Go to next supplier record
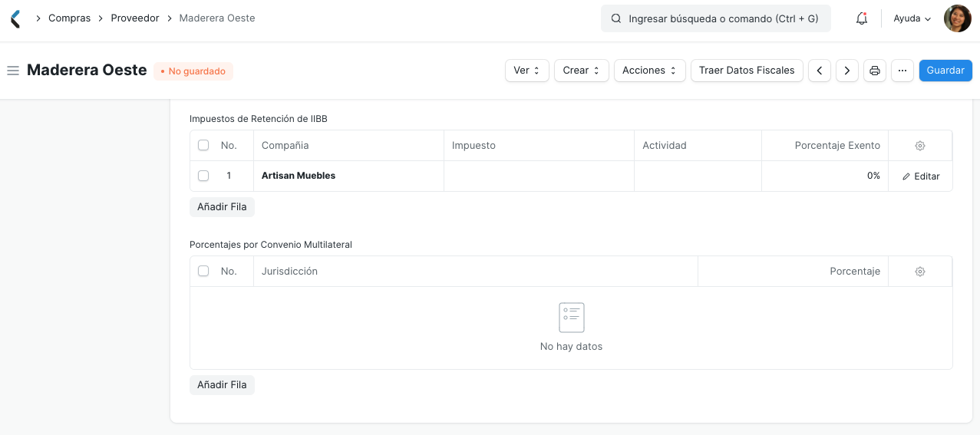 pos(847,71)
